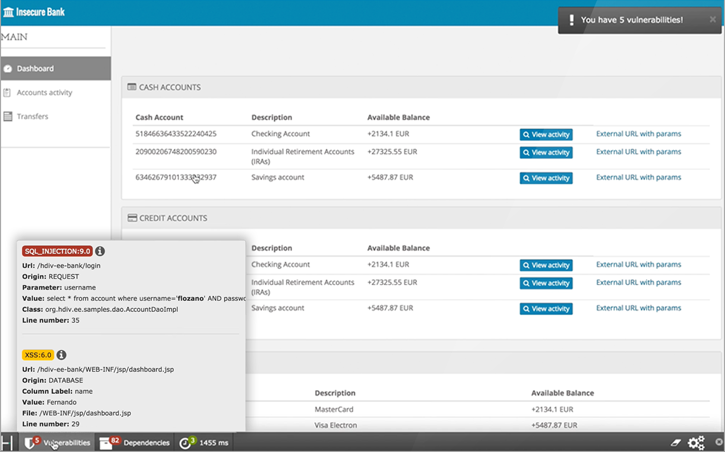Click the eraser icon in bottom toolbar
Screen dimensions: 725x452
coord(676,442)
